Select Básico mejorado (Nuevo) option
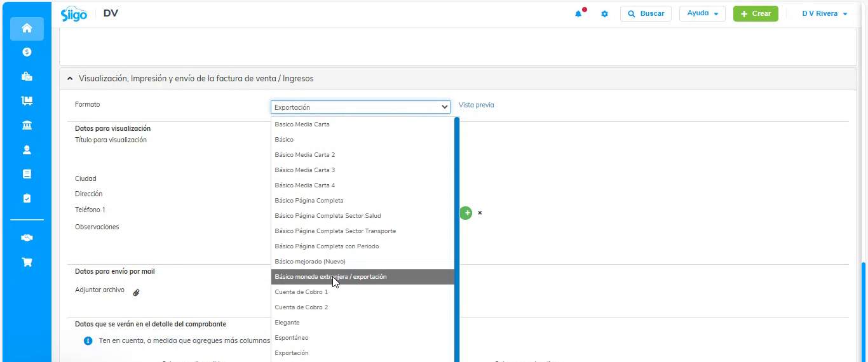 point(362,262)
